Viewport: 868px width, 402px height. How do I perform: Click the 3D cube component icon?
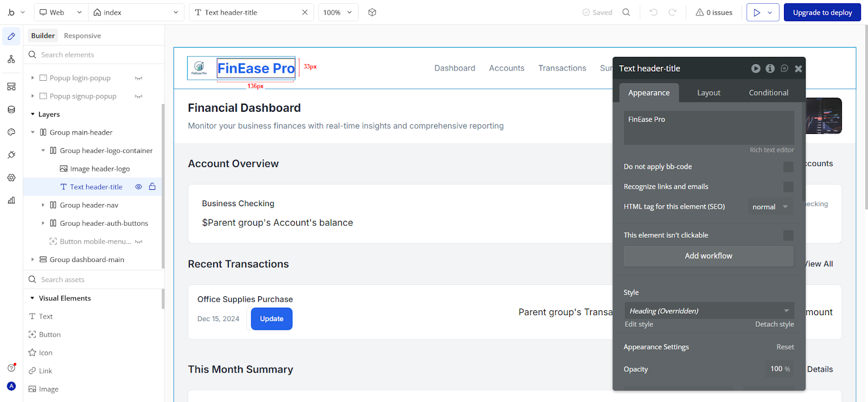click(x=372, y=12)
